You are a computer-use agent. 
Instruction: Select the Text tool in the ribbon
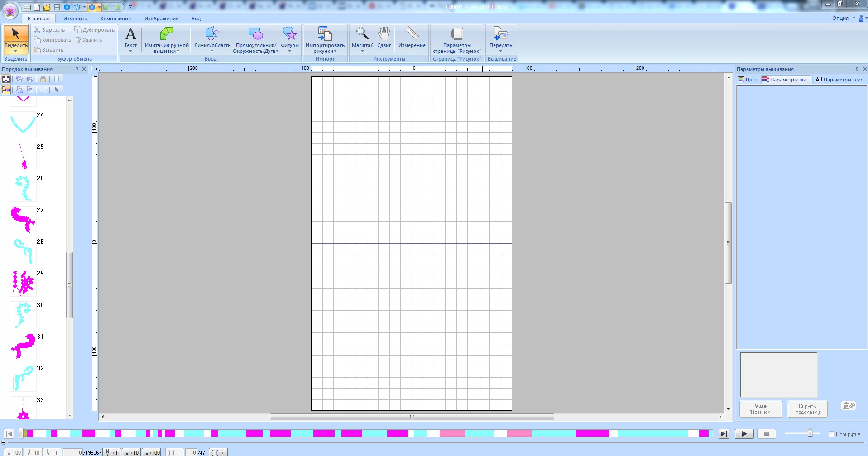coord(130,38)
